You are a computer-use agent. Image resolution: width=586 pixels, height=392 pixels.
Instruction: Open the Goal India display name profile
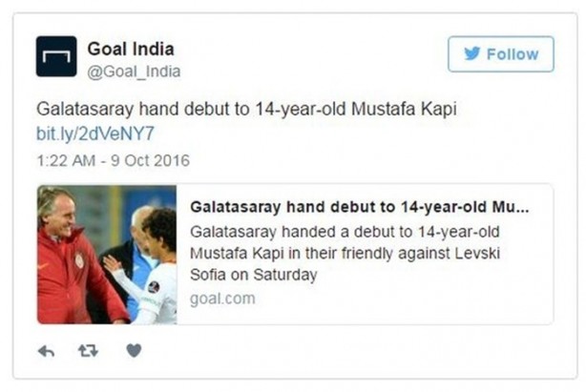131,49
